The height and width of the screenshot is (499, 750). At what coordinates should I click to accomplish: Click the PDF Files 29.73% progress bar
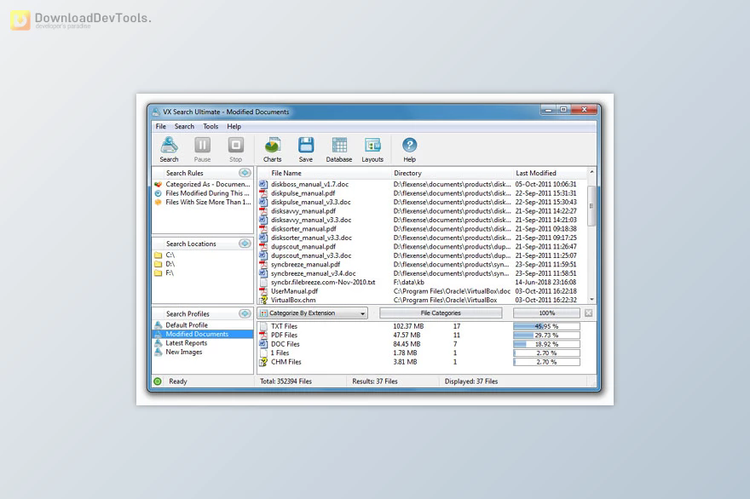pos(547,335)
